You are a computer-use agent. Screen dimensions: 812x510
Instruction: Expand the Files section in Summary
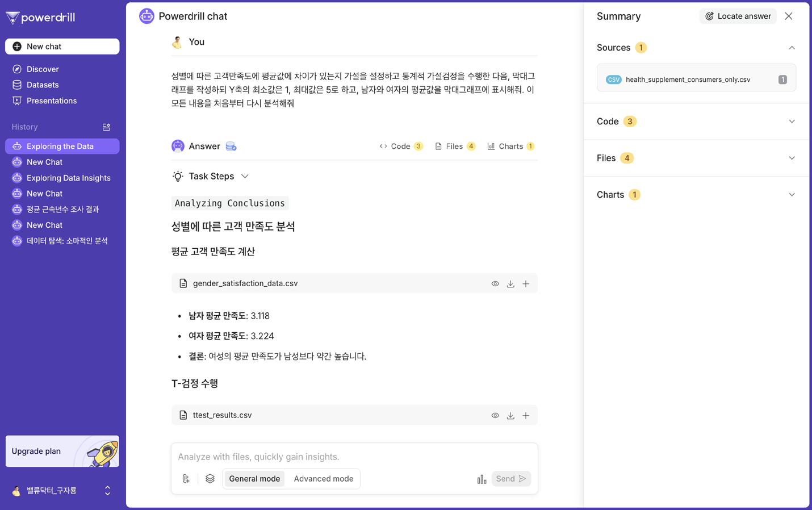[x=696, y=158]
